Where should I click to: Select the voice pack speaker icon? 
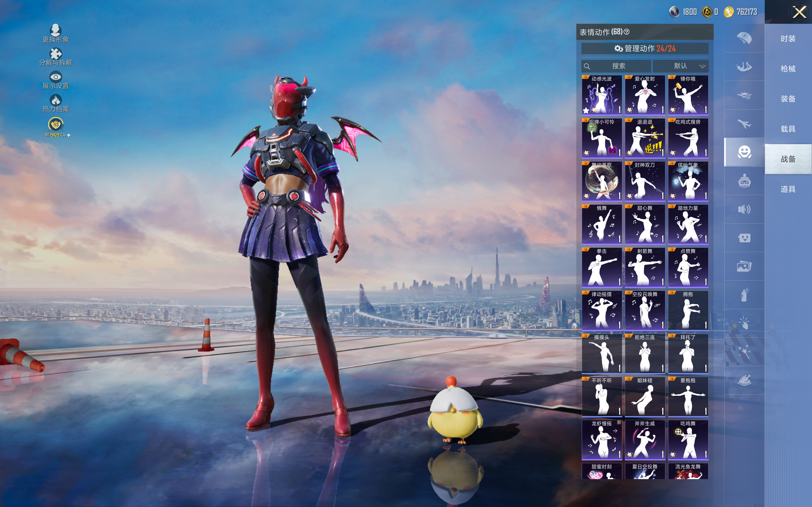pos(744,209)
